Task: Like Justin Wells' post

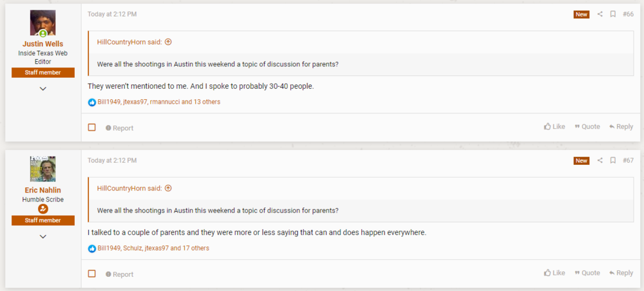Action: click(554, 127)
